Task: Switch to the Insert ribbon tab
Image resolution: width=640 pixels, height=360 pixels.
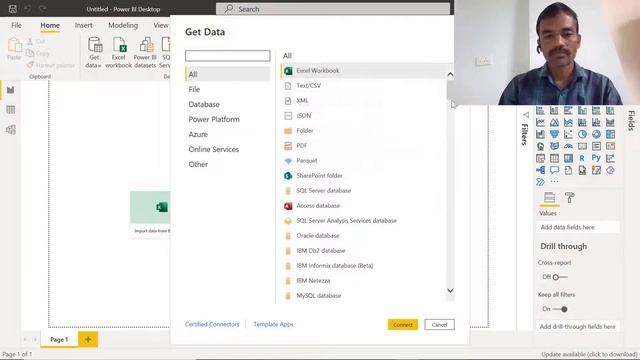Action: click(83, 25)
